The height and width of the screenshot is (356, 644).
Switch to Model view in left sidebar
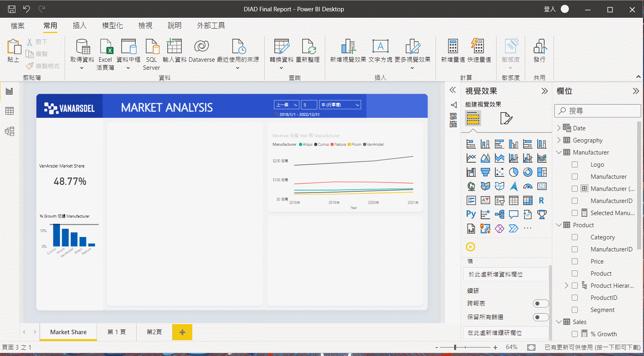tap(10, 131)
